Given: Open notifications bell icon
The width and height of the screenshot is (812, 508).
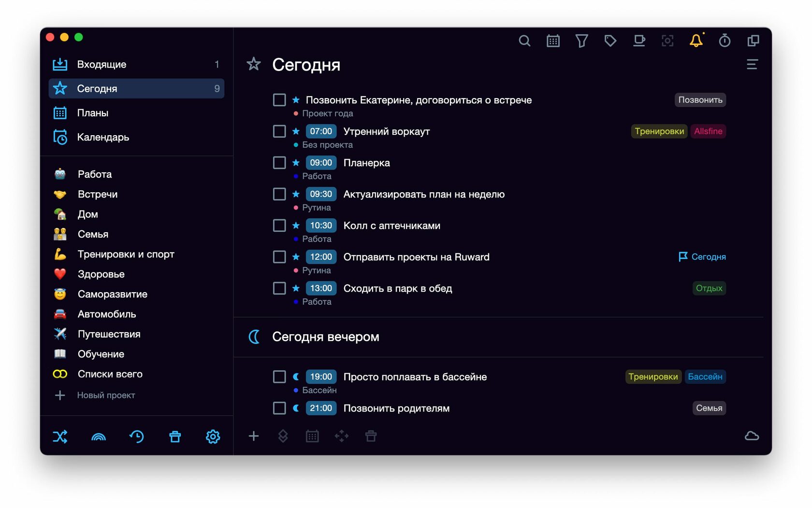Looking at the screenshot, I should click(x=696, y=41).
